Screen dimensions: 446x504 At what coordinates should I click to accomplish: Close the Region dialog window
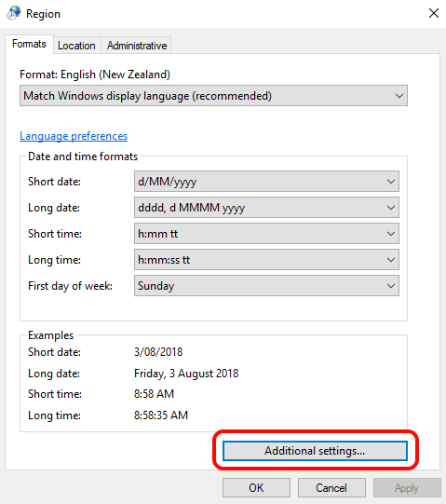click(434, 13)
